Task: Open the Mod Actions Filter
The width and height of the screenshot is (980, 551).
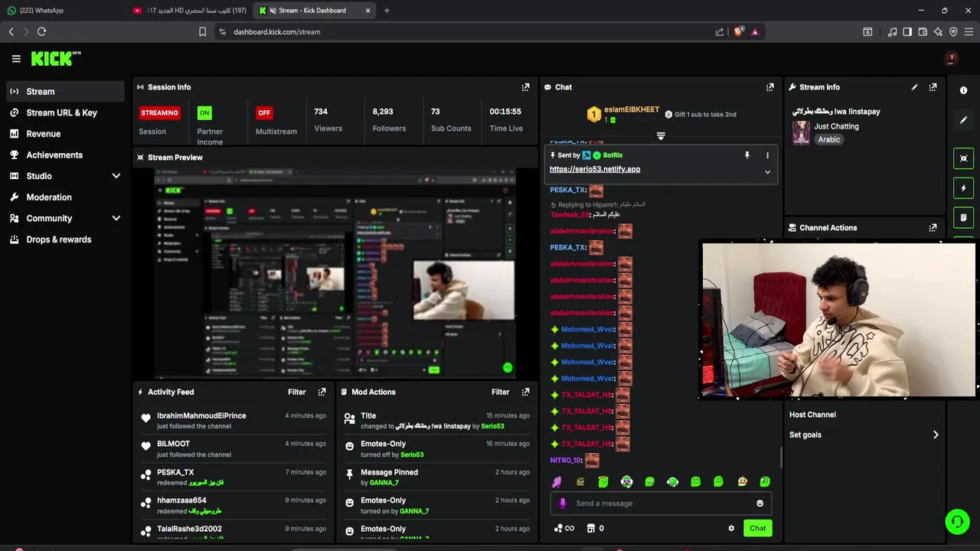Action: tap(501, 392)
